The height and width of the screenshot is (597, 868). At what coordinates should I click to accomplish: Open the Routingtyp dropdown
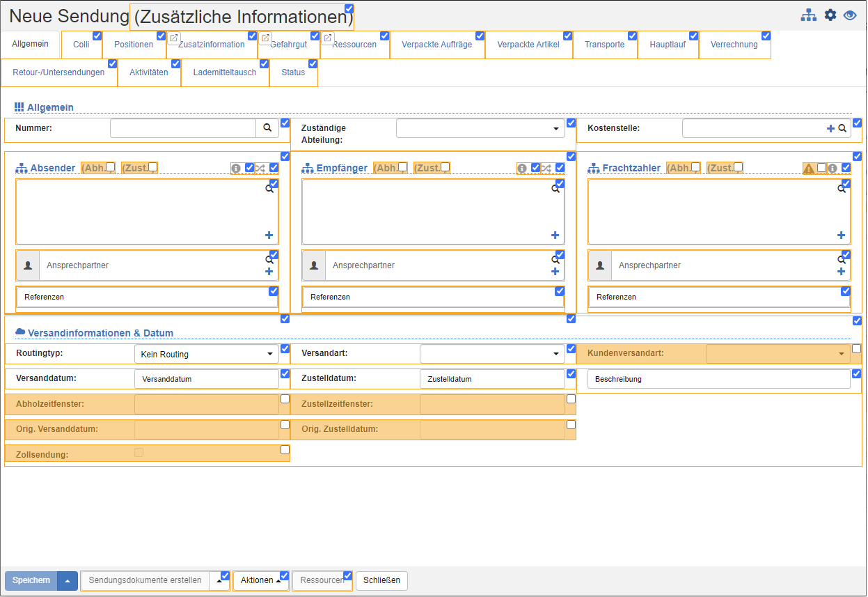[x=270, y=353]
